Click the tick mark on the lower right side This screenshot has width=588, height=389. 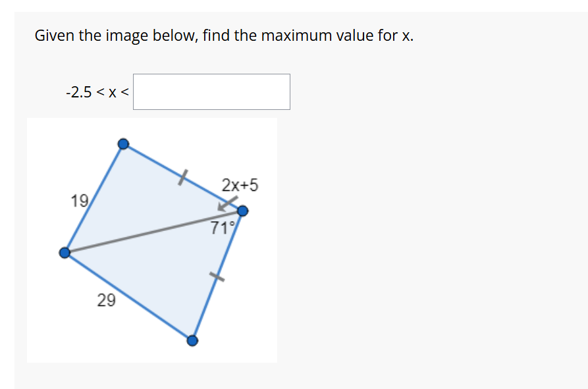click(217, 276)
